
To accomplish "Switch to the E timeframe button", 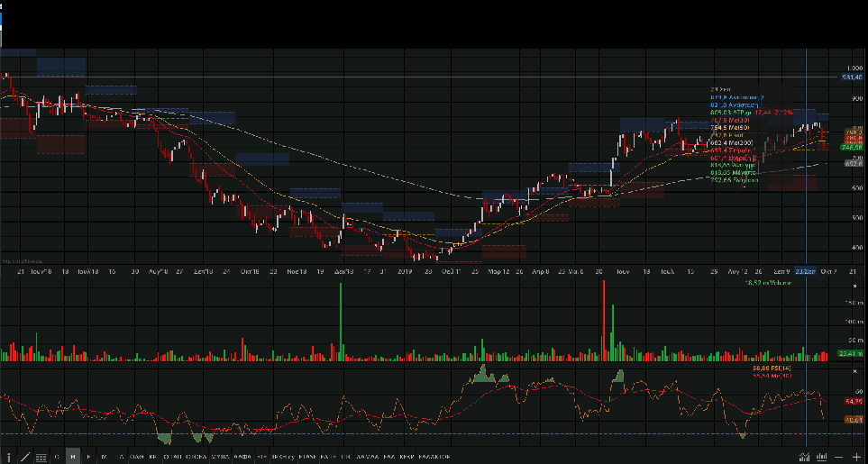I will coord(88,457).
